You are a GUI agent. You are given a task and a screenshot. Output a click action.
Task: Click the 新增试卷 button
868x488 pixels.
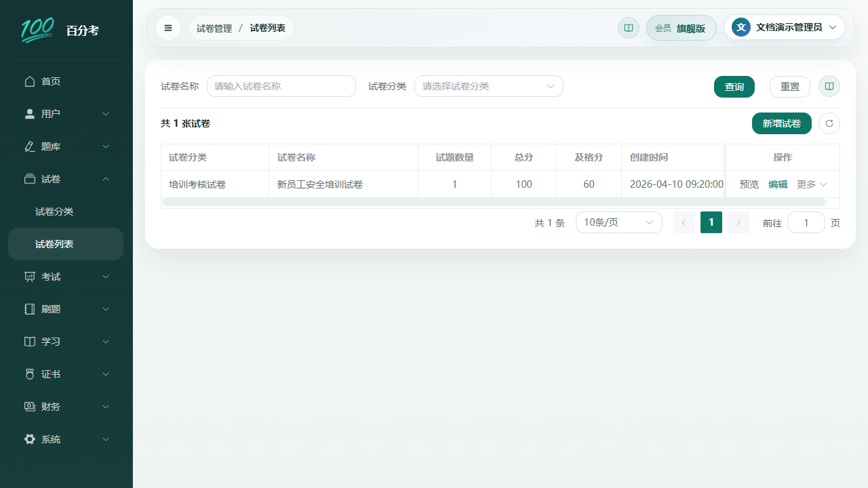[782, 123]
